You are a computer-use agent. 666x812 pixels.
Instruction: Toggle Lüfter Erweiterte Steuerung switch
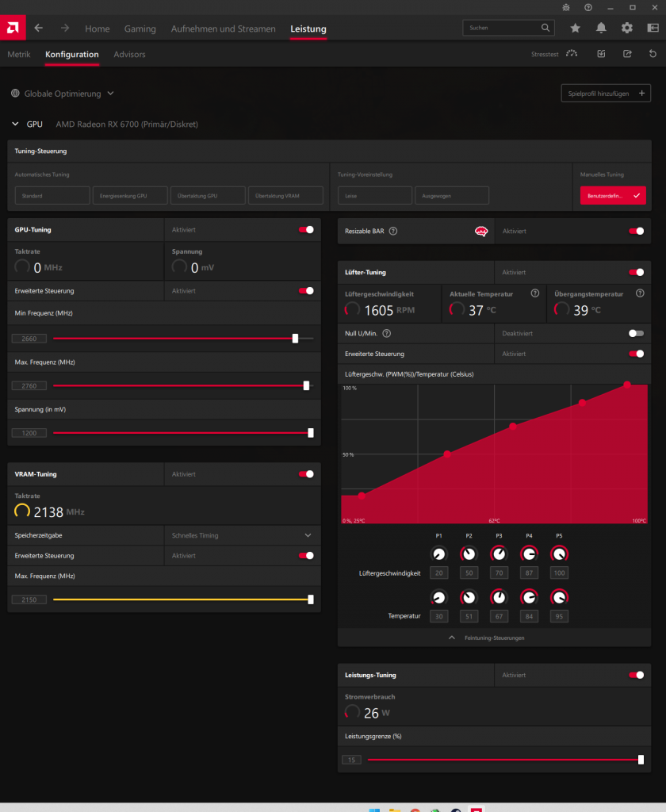point(637,354)
